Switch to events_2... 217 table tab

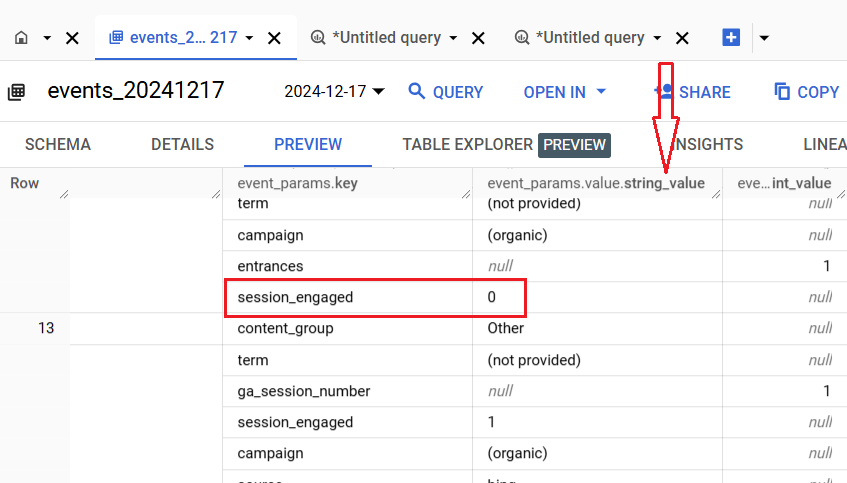173,37
